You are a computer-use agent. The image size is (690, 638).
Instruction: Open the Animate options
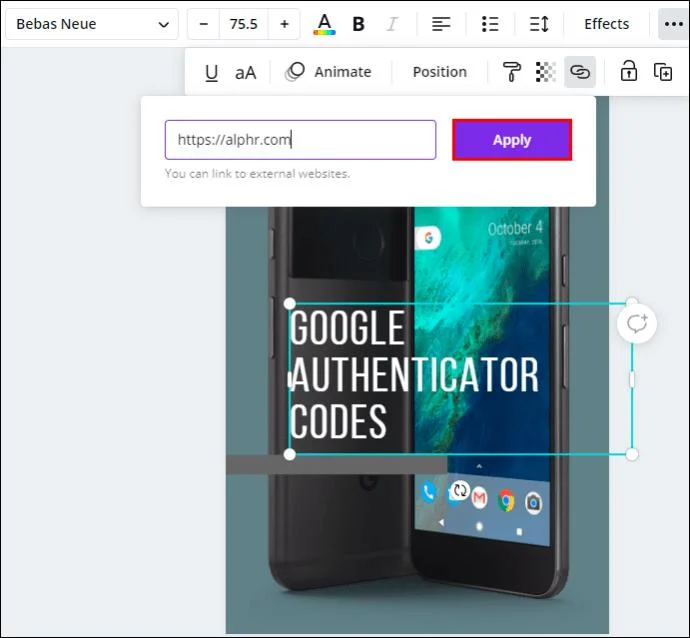tap(328, 72)
